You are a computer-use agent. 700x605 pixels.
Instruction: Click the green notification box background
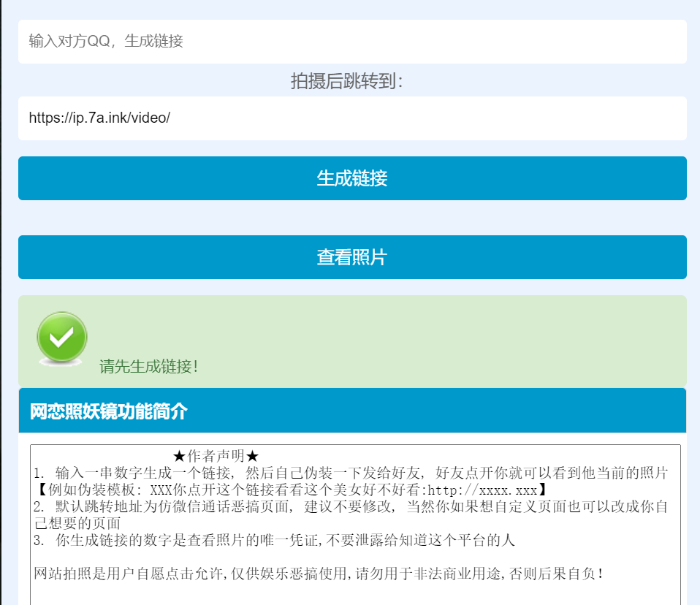coord(438,340)
